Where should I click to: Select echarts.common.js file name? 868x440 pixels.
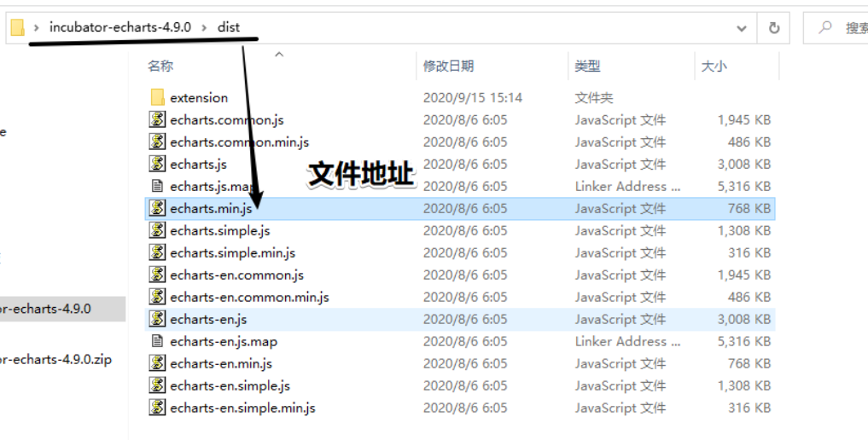point(227,120)
